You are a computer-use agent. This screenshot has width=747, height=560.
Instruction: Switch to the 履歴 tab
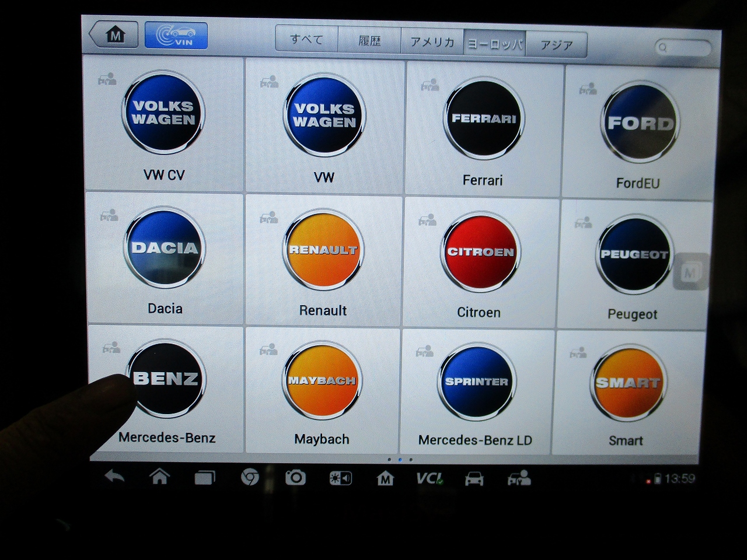click(369, 41)
